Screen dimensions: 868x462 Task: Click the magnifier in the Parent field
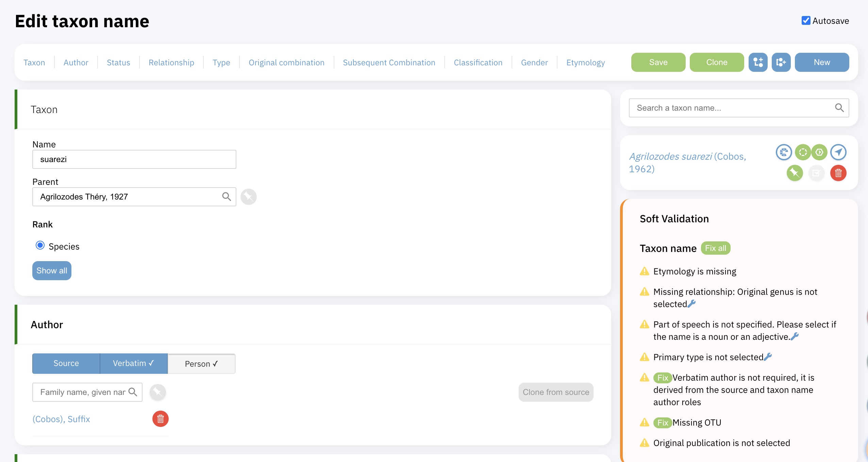tap(227, 197)
